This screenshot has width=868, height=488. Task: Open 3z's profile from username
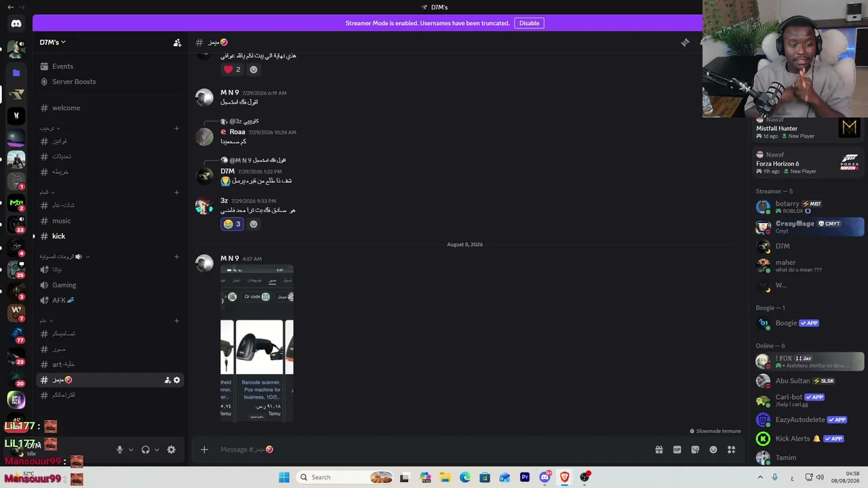(224, 201)
